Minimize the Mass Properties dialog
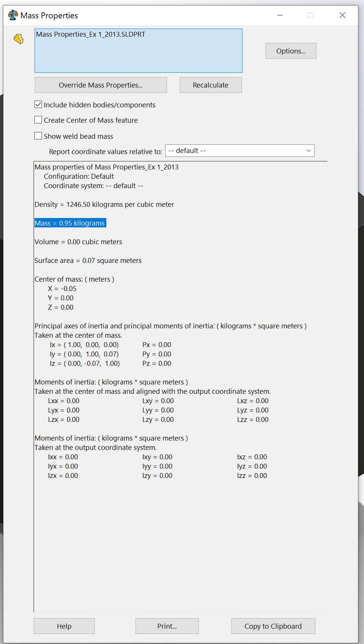The image size is (364, 644). click(280, 15)
